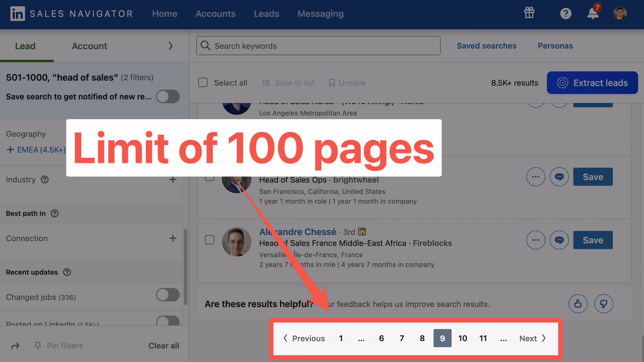
Task: Click the Unsave action
Action: tap(347, 83)
